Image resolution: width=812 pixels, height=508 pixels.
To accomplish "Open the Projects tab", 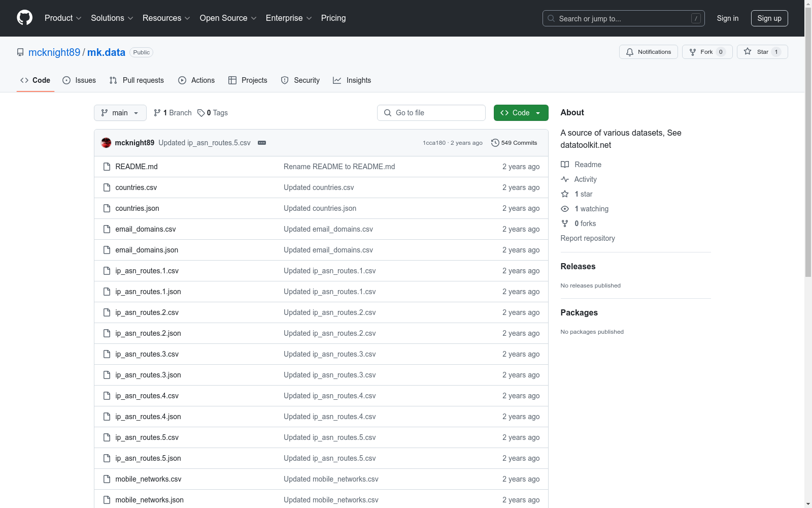I will coord(248,80).
